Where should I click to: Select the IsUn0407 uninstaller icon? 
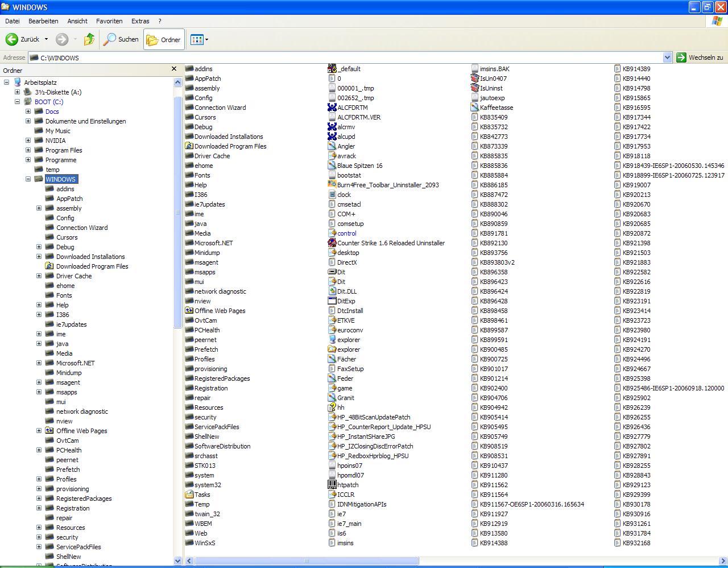[475, 79]
